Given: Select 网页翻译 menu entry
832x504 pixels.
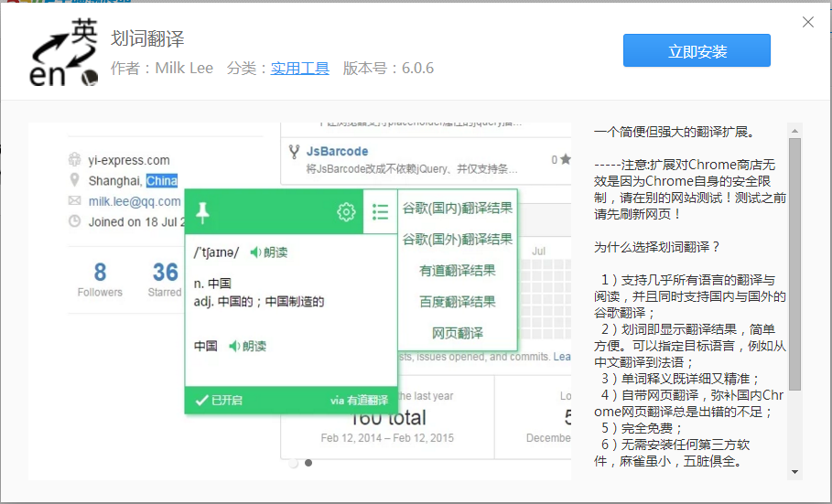Looking at the screenshot, I should point(458,333).
